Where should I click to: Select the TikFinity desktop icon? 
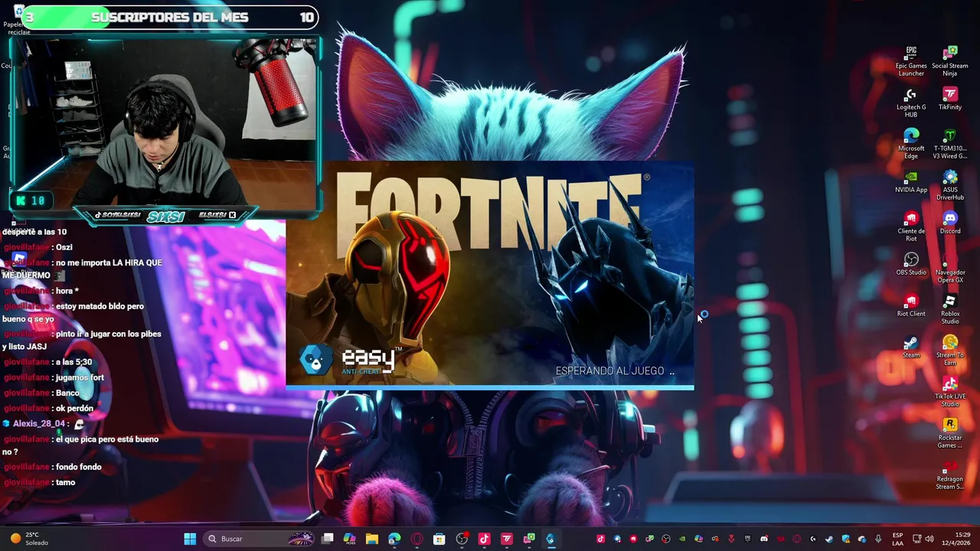point(950,99)
